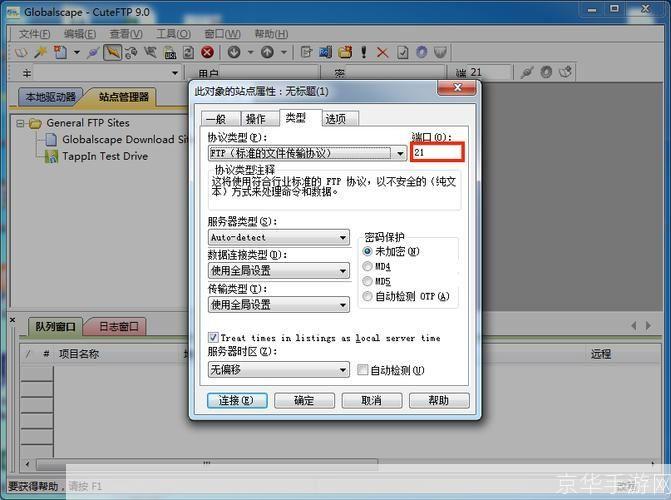Collapse General FTP Sites folder
Image resolution: width=671 pixels, height=500 pixels.
[x=20, y=124]
